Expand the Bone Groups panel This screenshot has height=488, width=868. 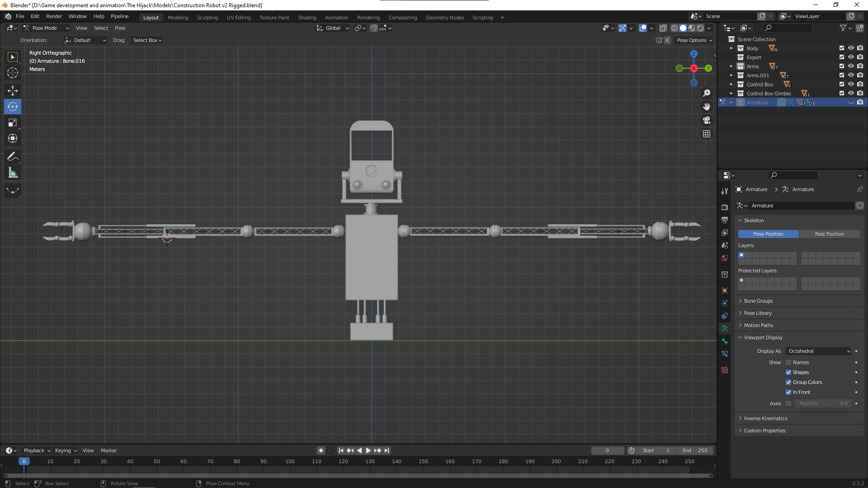[x=758, y=301]
